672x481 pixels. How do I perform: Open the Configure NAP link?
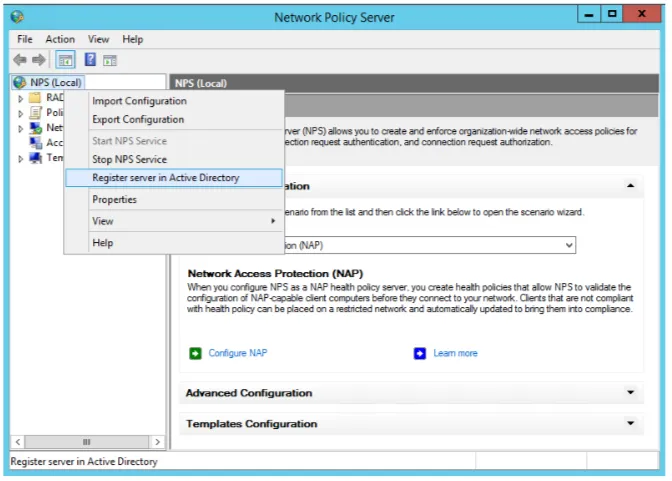[238, 353]
